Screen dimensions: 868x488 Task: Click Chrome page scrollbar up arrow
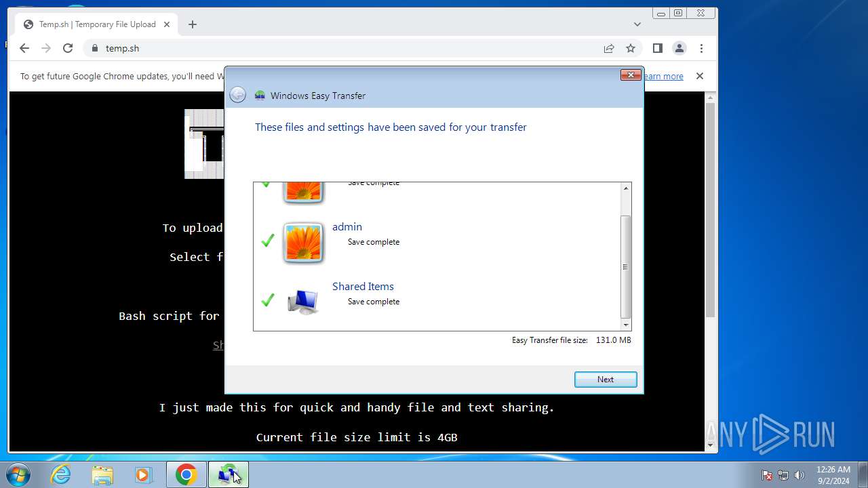[711, 98]
